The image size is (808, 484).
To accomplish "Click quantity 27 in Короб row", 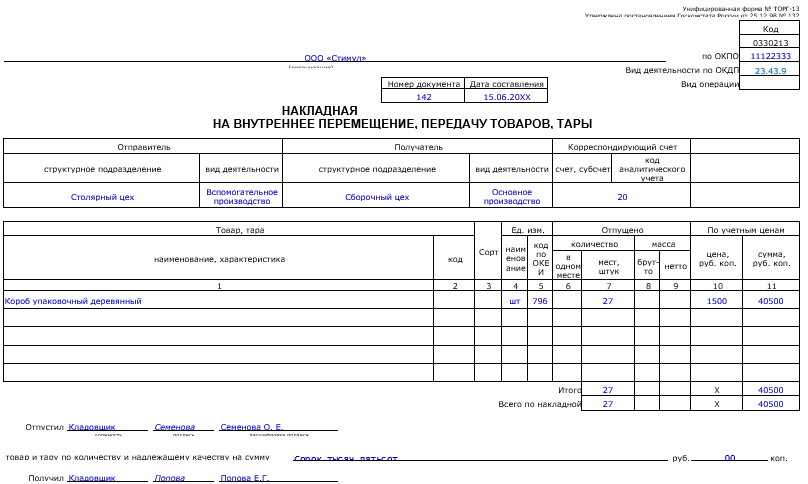I will (x=608, y=301).
